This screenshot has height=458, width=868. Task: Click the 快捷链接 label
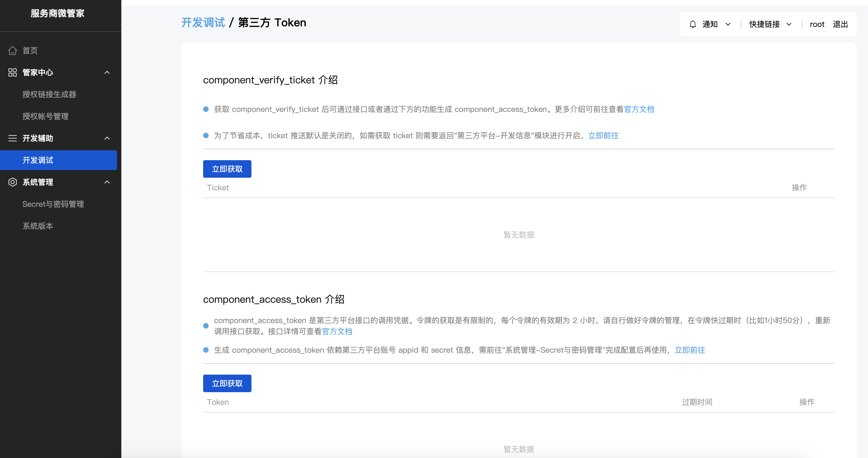(x=765, y=24)
